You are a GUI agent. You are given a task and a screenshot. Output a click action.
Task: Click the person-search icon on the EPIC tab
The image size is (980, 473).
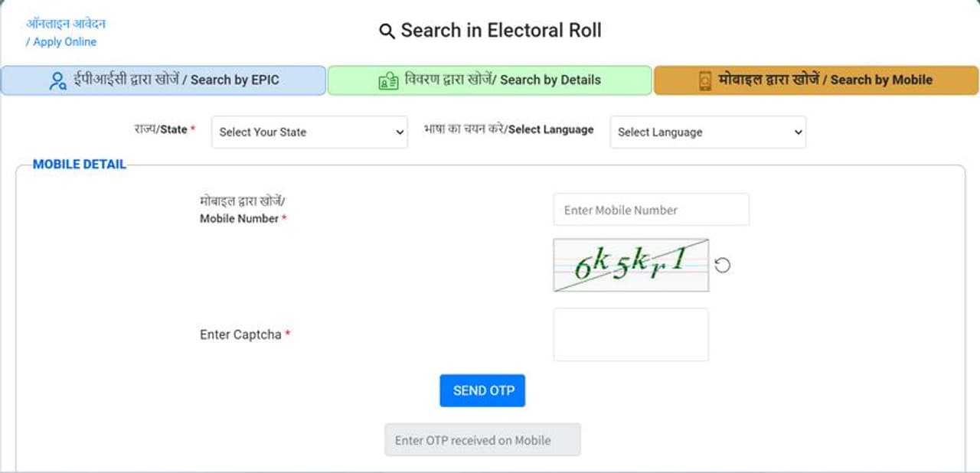(x=57, y=80)
